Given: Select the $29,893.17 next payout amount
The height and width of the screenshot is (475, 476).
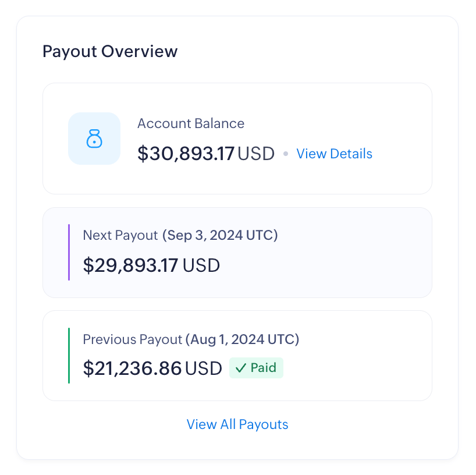Looking at the screenshot, I should [x=130, y=265].
